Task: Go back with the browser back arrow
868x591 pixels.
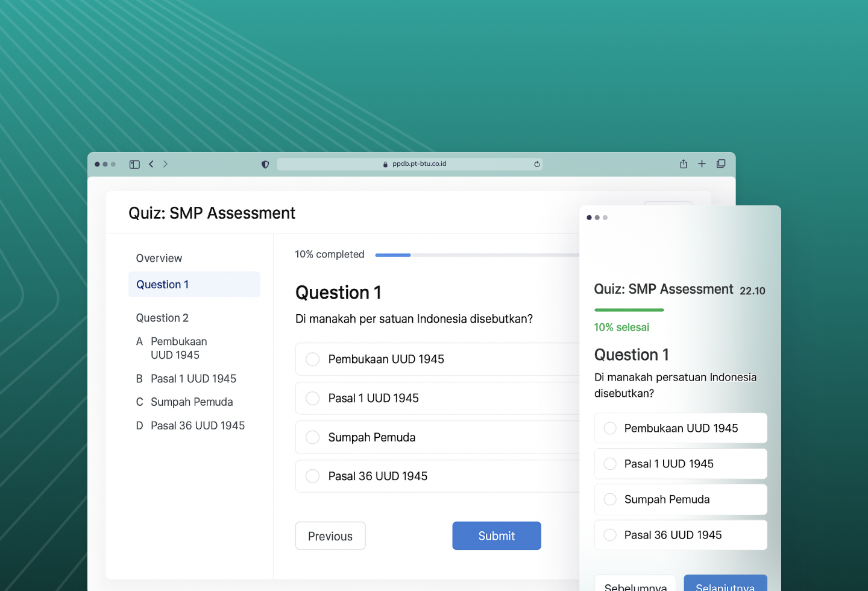Action: point(151,164)
